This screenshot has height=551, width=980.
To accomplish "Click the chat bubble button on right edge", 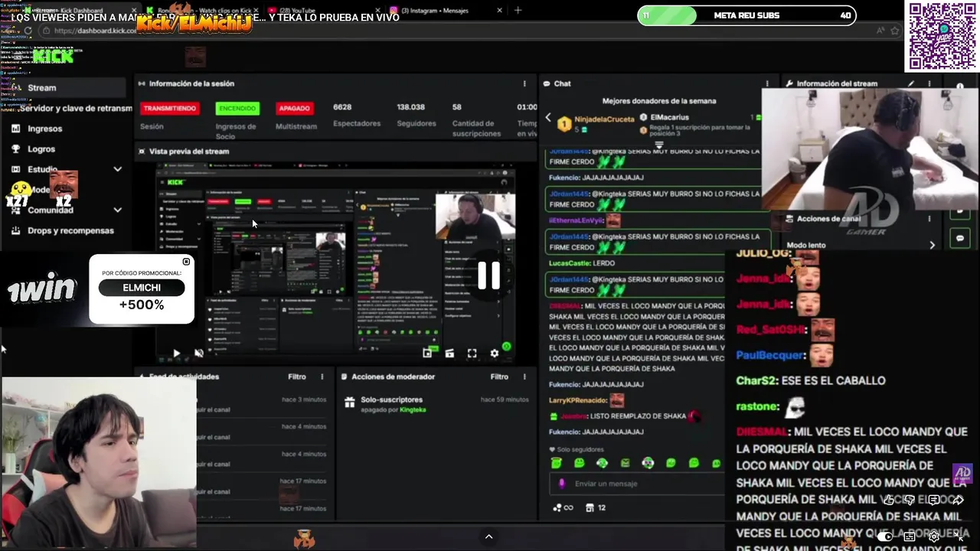I will [960, 238].
